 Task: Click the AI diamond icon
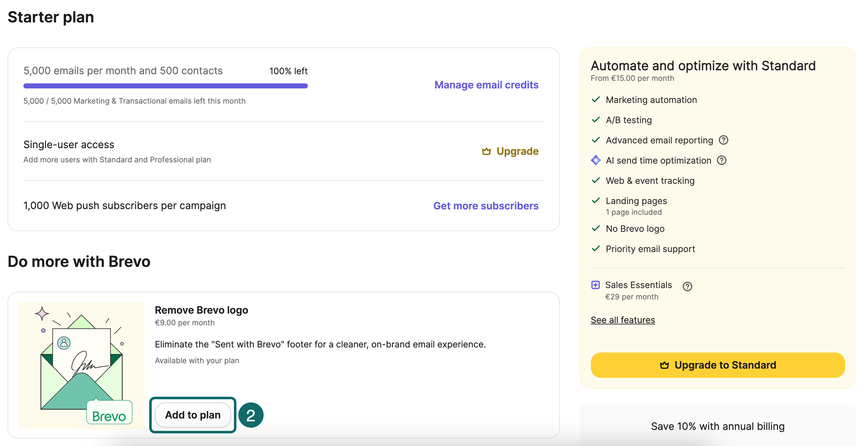(x=596, y=160)
